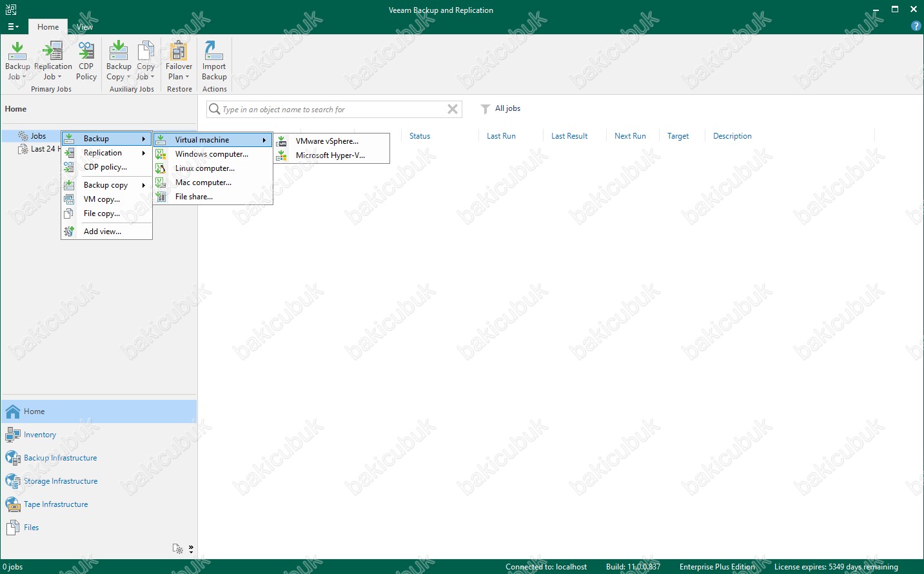
Task: Clear the search box with X
Action: click(x=453, y=109)
